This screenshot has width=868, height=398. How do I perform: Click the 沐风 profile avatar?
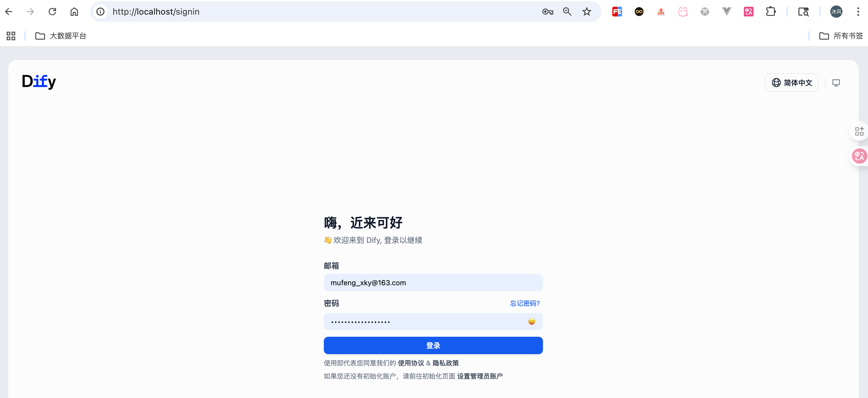point(836,11)
